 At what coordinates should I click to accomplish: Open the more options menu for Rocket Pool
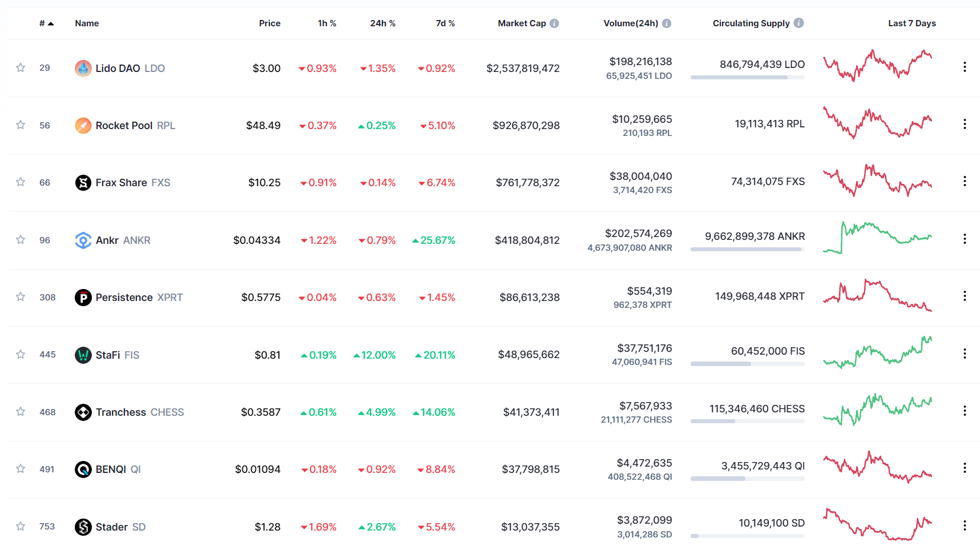(965, 125)
